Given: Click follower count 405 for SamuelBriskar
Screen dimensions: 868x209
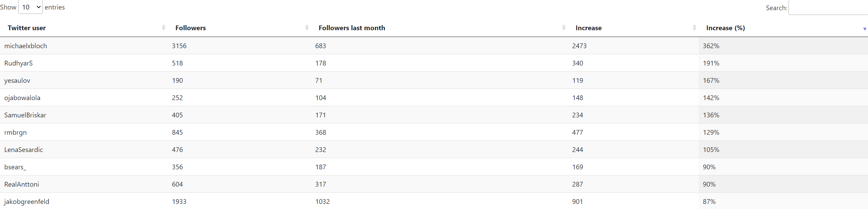Looking at the screenshot, I should (177, 115).
